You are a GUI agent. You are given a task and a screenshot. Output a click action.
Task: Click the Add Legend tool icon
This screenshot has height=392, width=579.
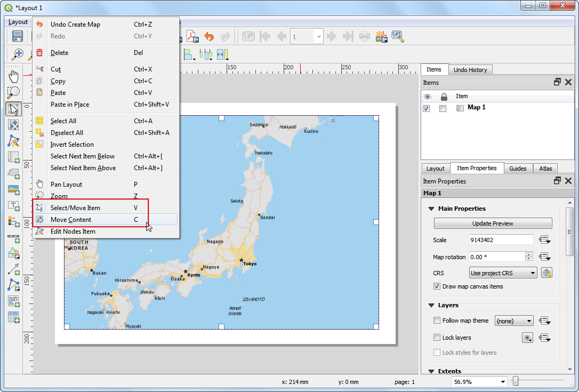pyautogui.click(x=14, y=221)
